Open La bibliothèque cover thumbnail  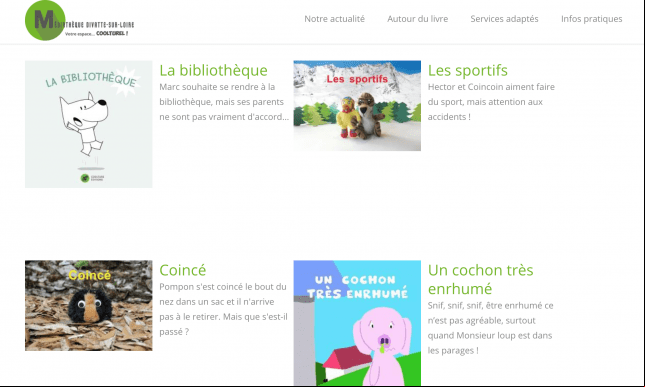(88, 124)
